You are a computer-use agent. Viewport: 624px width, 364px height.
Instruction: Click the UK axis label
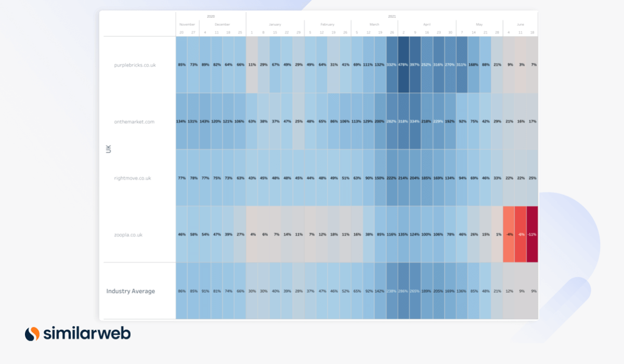click(107, 148)
